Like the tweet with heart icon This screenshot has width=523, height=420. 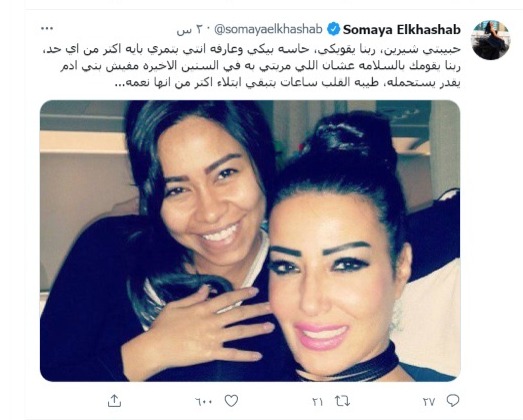231,401
